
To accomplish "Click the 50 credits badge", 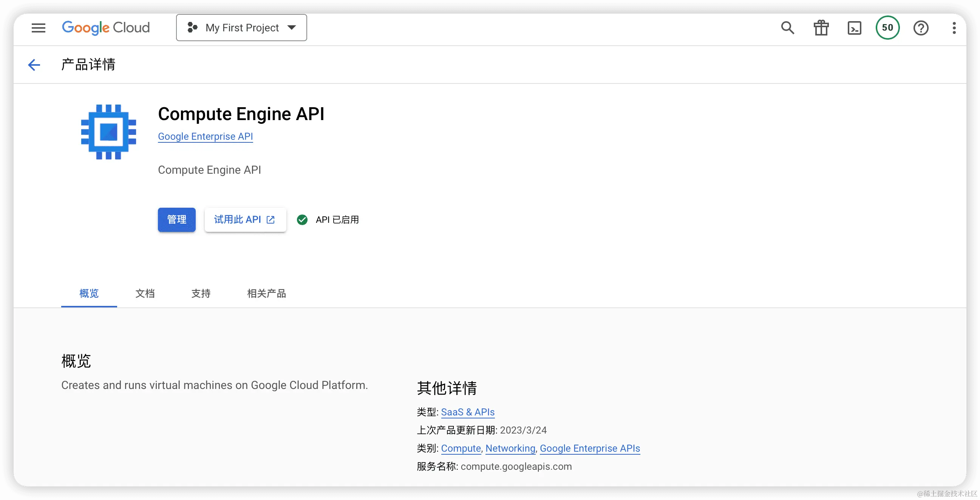I will coord(887,28).
